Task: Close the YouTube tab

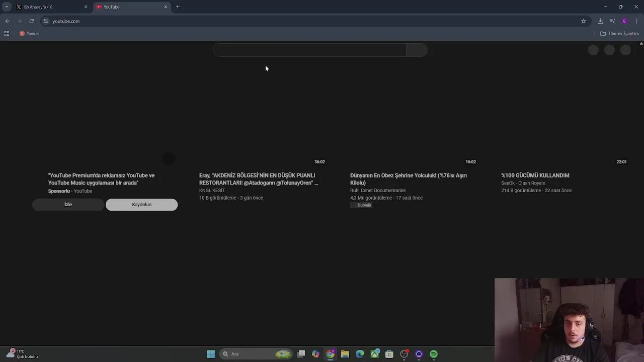Action: click(166, 7)
